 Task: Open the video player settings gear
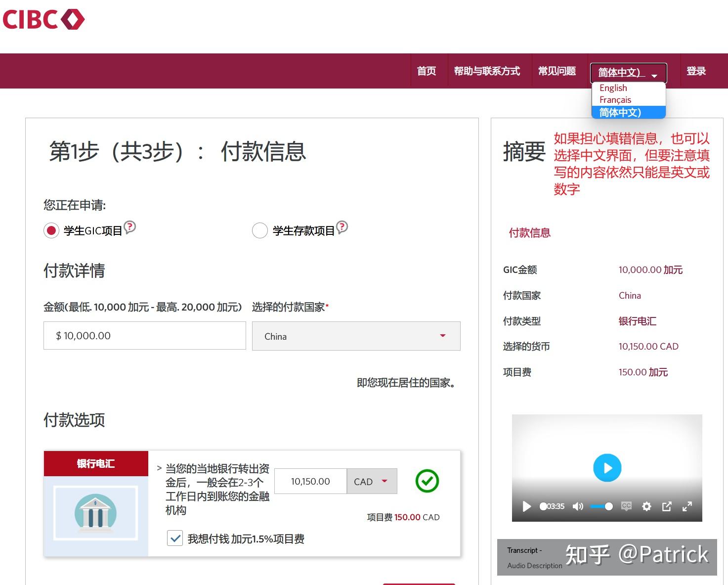click(646, 506)
